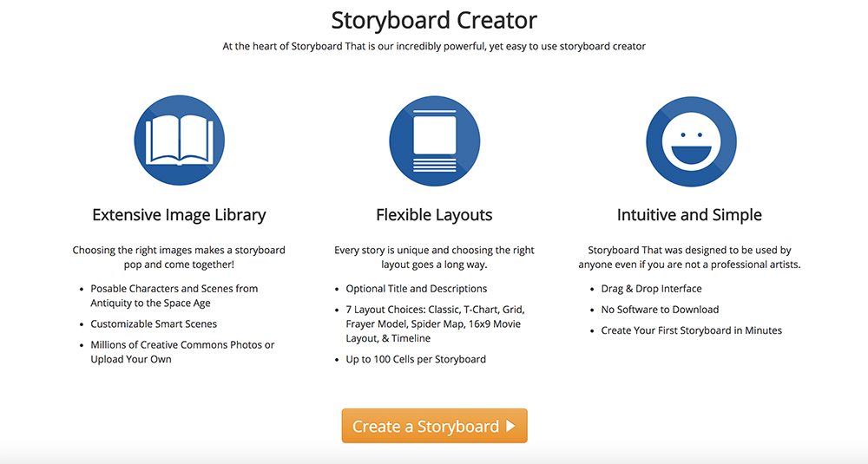Click the smiley face Intuitive icon

(x=691, y=141)
